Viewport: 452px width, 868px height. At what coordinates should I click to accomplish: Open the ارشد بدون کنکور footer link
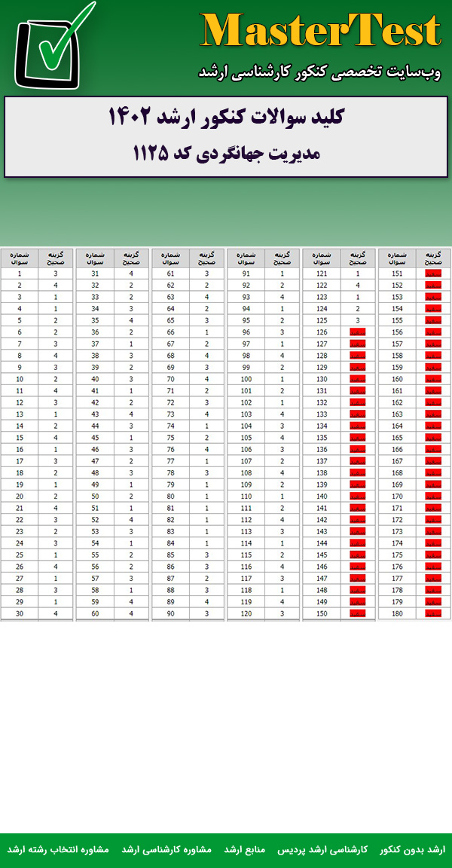(412, 849)
